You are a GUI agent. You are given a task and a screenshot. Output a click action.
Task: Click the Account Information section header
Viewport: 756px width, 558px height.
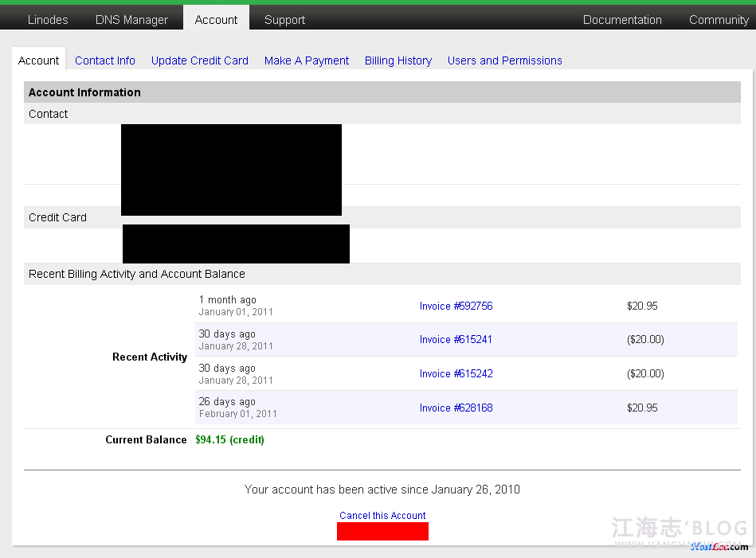(84, 92)
